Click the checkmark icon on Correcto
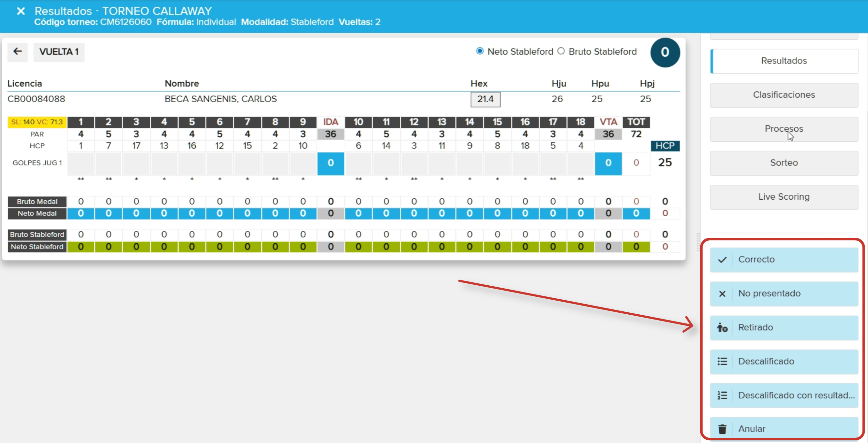Viewport: 868px width, 443px height. [x=722, y=260]
